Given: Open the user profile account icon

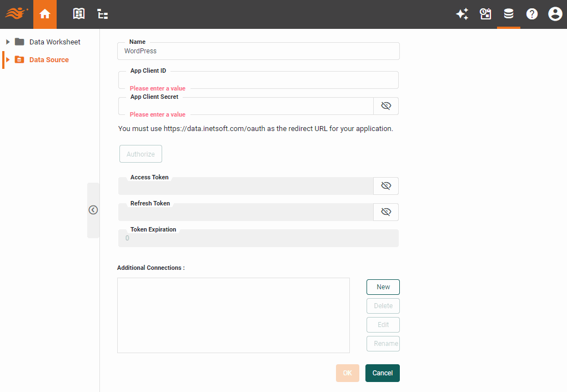Looking at the screenshot, I should click(555, 14).
